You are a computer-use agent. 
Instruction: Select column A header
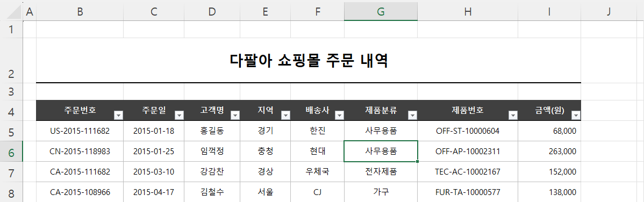(x=29, y=12)
